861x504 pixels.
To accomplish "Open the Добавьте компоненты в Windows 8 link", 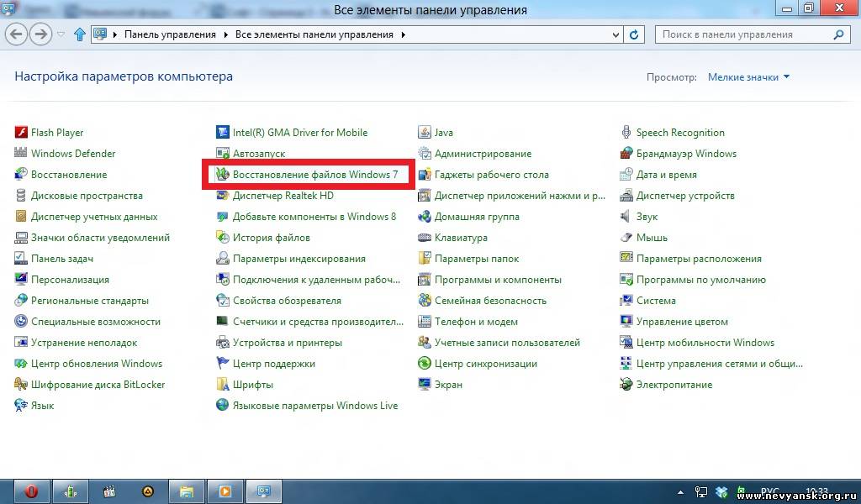I will (314, 217).
